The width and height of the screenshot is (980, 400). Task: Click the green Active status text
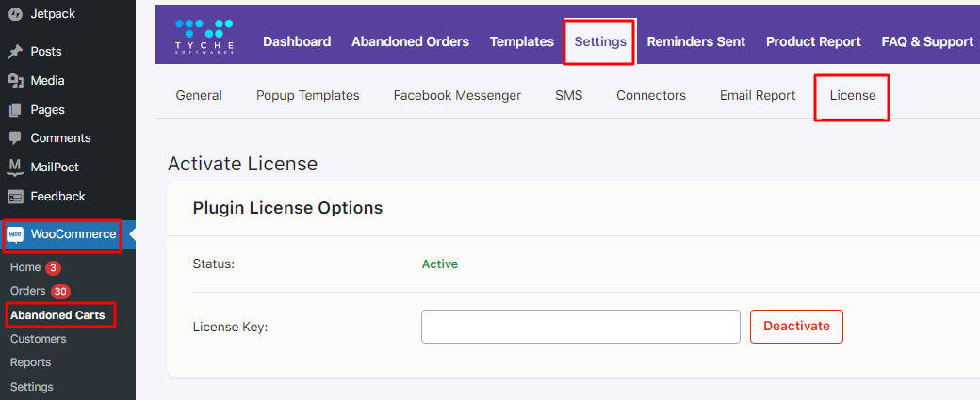pyautogui.click(x=440, y=264)
